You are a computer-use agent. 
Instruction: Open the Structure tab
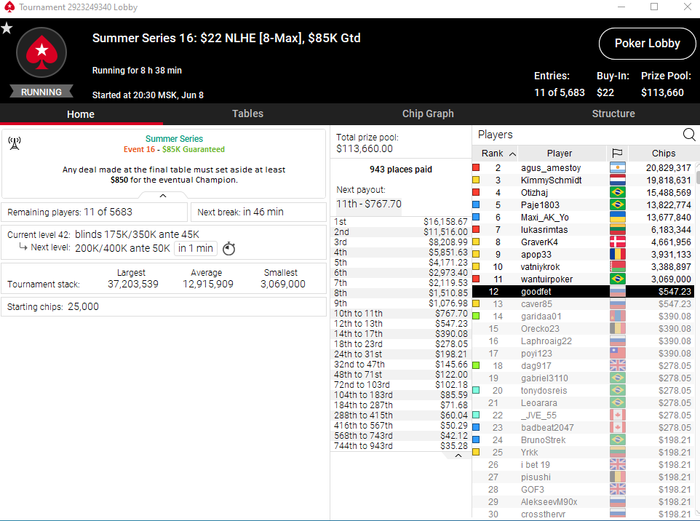point(613,114)
